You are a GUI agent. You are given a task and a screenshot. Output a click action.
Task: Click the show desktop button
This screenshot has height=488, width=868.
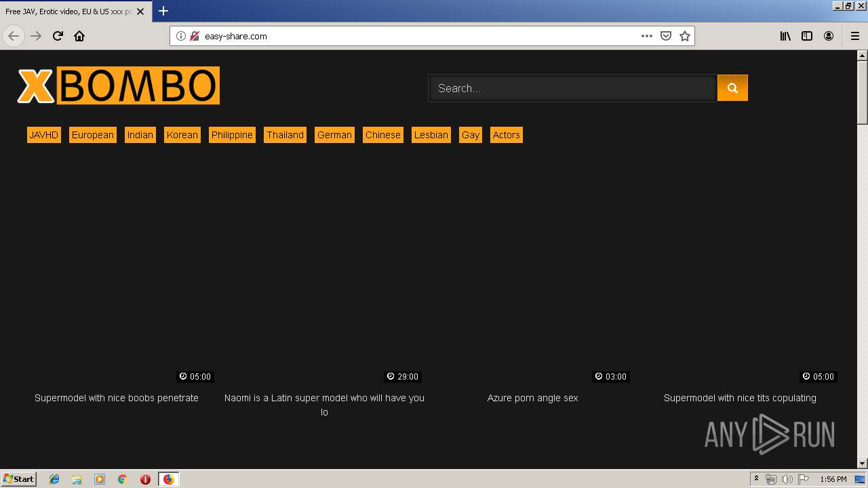pyautogui.click(x=861, y=479)
